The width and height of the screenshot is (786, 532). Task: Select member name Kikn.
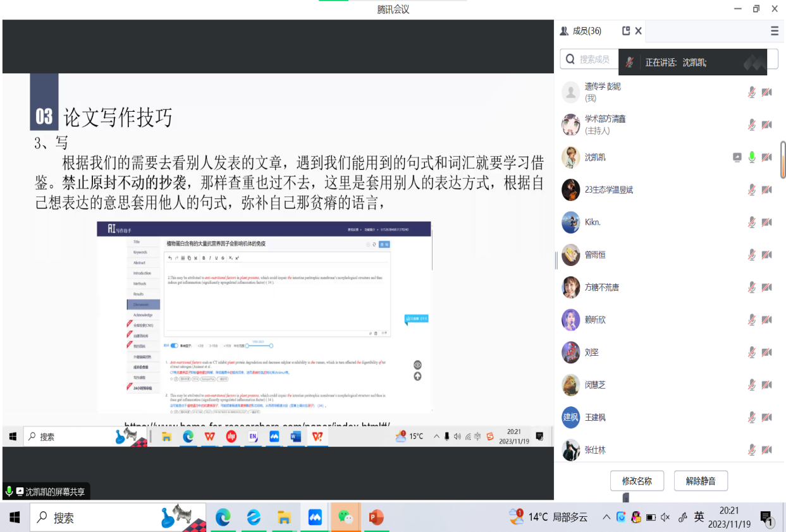tap(593, 222)
